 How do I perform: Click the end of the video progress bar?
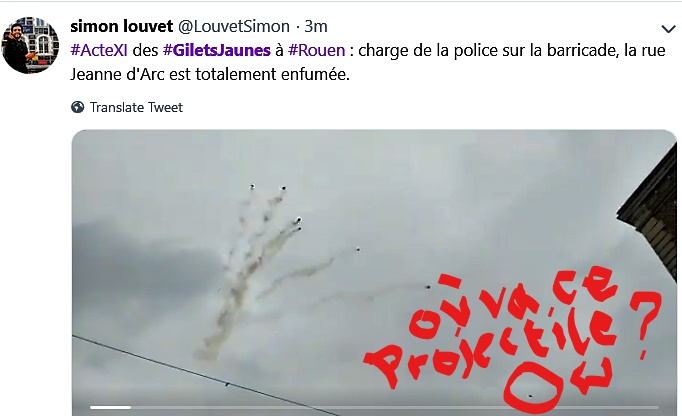point(657,408)
